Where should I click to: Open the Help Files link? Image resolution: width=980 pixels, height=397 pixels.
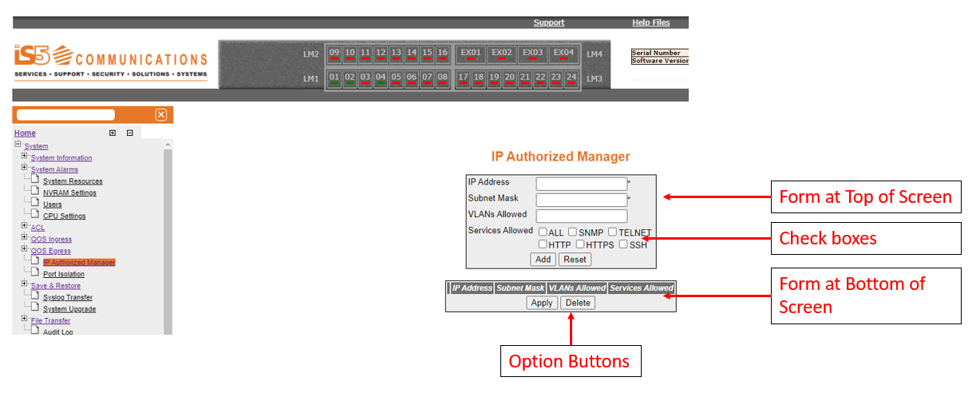click(650, 23)
